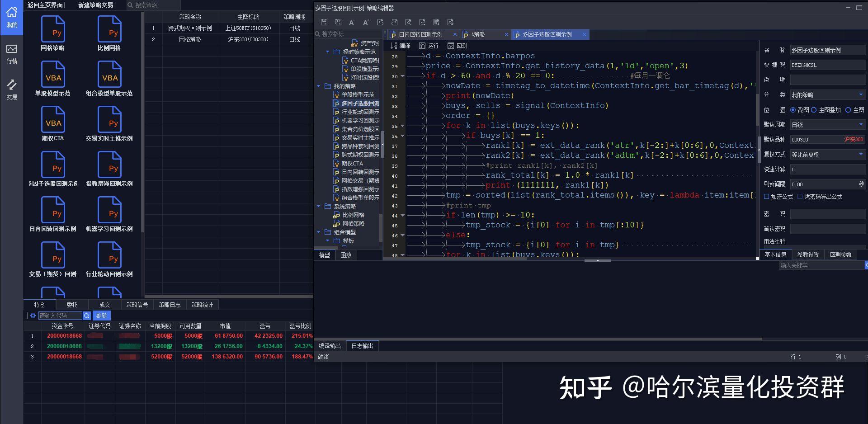Enable the 加密公式 checkbox
The image size is (868, 424).
point(766,197)
